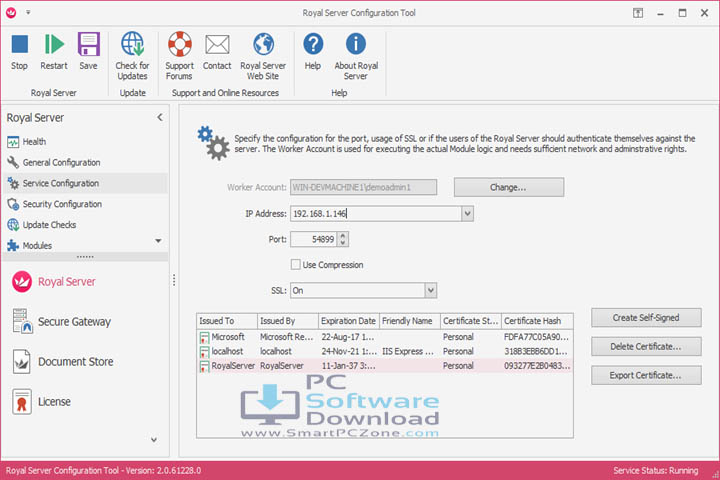Stop the Royal Server service
720x480 pixels.
click(19, 51)
